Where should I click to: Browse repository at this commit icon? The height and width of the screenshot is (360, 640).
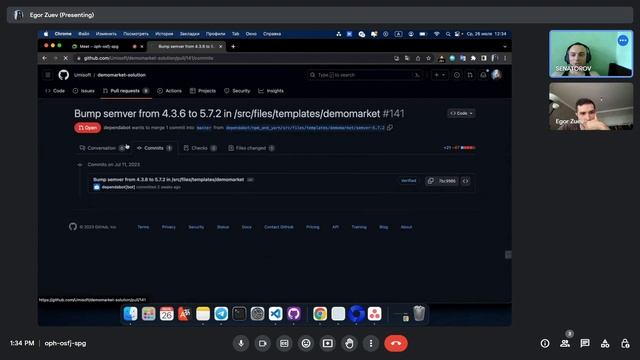click(x=466, y=181)
